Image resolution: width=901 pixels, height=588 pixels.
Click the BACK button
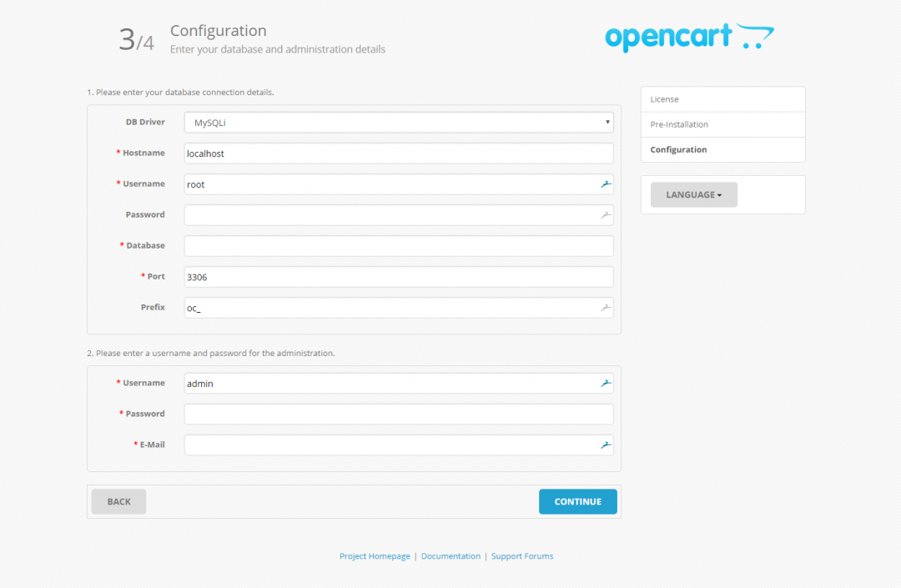pos(119,501)
